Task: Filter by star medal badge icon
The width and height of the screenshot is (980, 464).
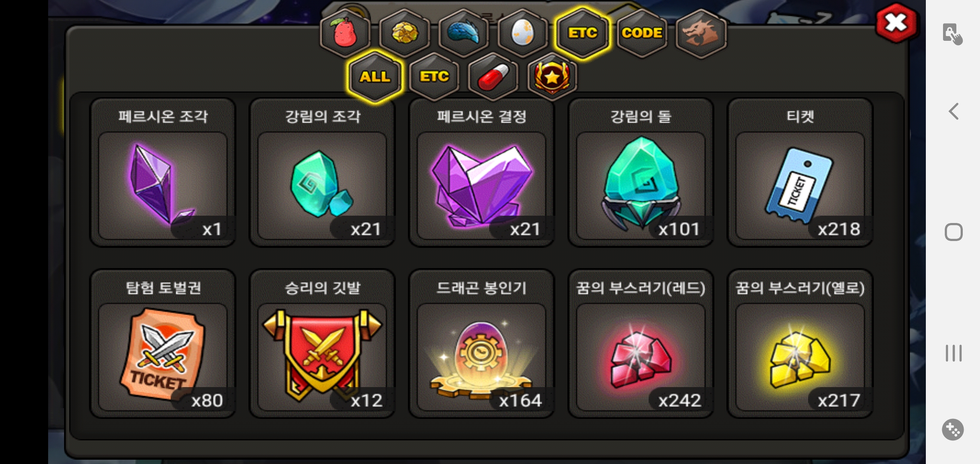Action: [552, 77]
